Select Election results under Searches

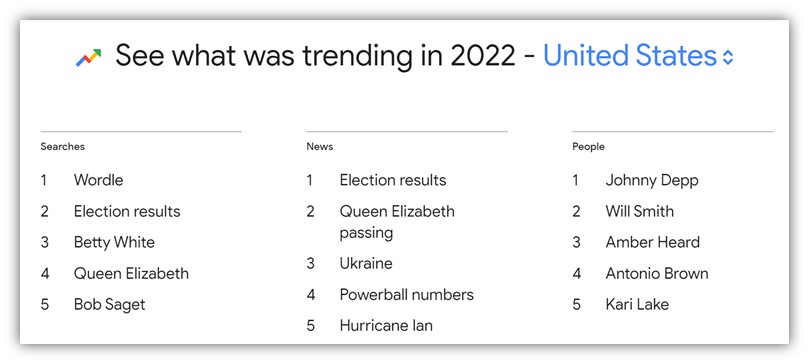127,211
